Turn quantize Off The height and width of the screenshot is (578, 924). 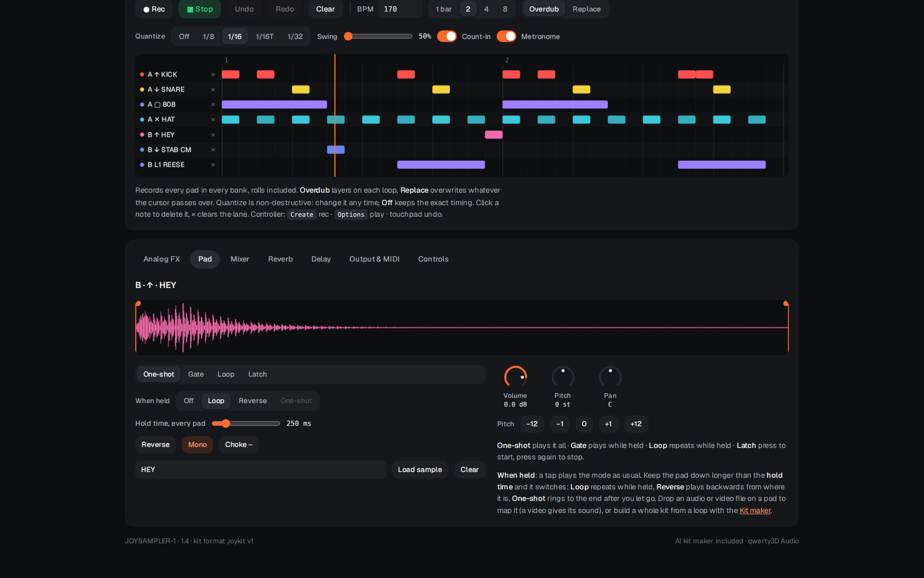tap(184, 37)
